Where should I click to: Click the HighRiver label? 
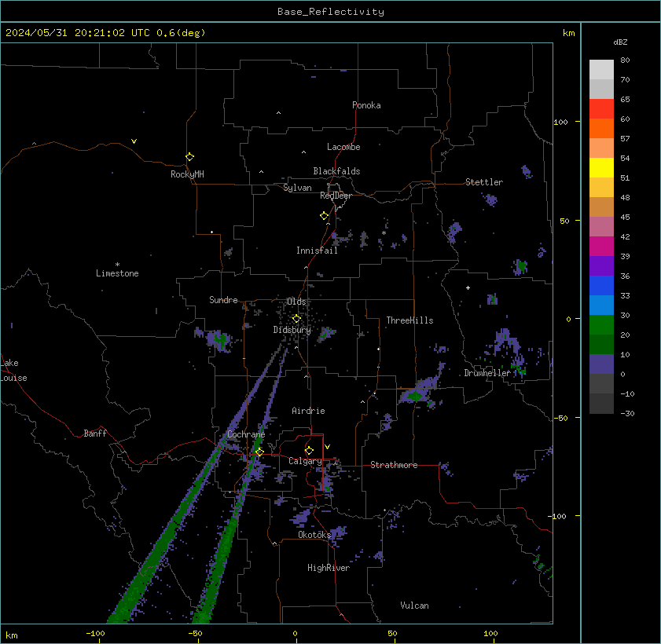(329, 568)
